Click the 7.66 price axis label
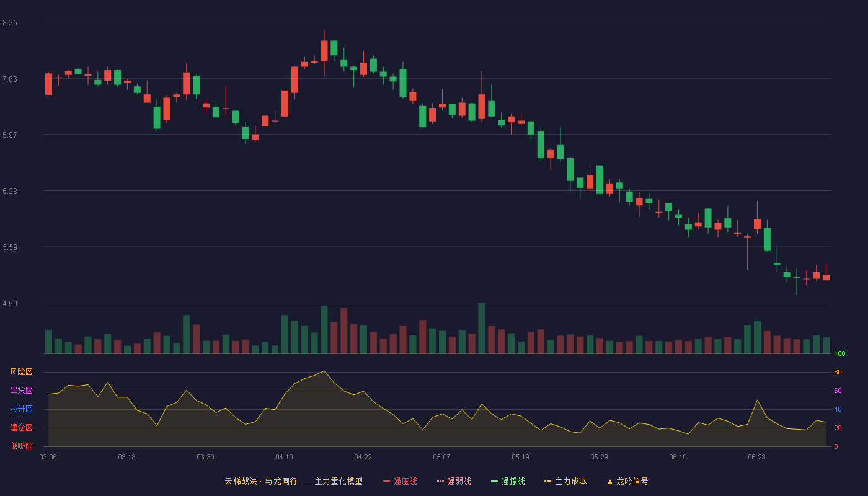 point(10,79)
